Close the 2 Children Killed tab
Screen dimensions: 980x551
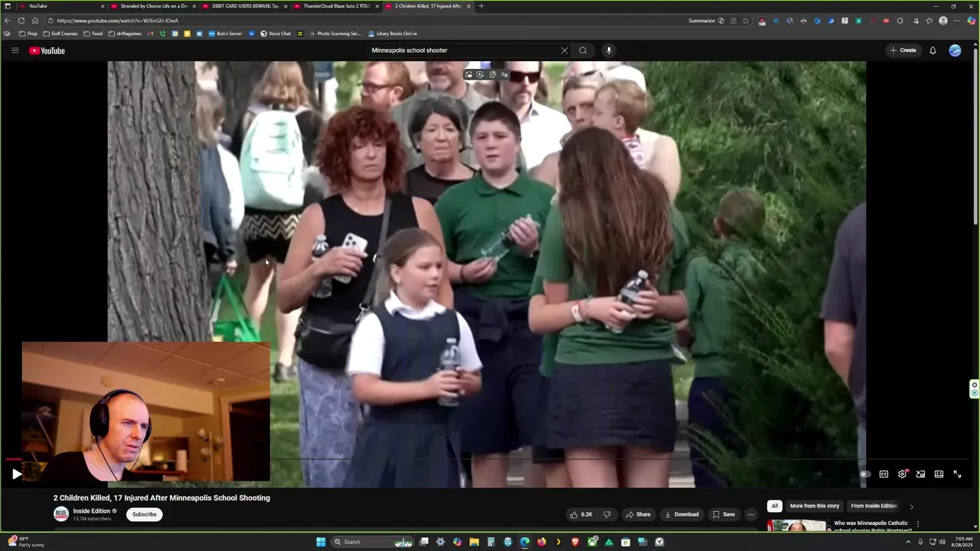click(x=469, y=6)
